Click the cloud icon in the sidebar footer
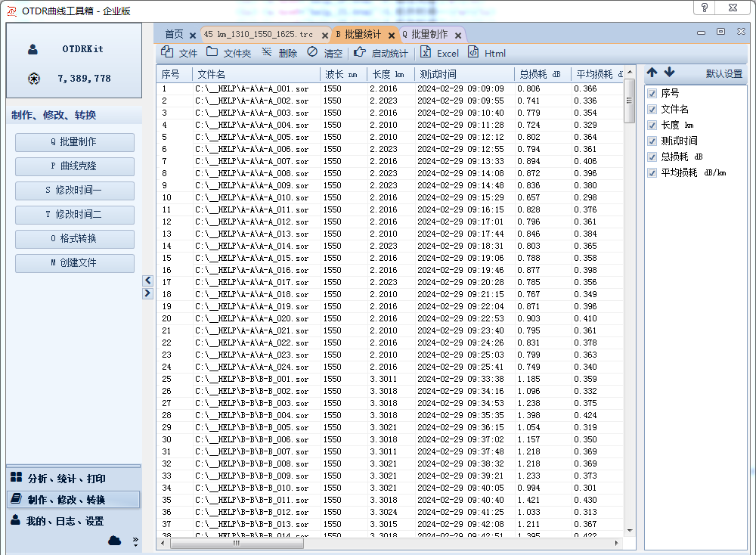Viewport: 756px width, 555px height. pos(115,540)
